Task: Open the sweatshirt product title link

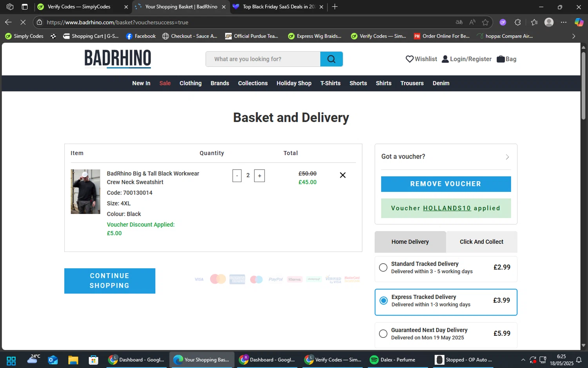Action: pyautogui.click(x=153, y=178)
